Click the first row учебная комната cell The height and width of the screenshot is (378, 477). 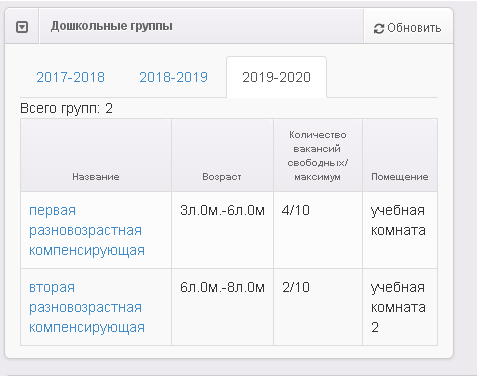tap(400, 230)
